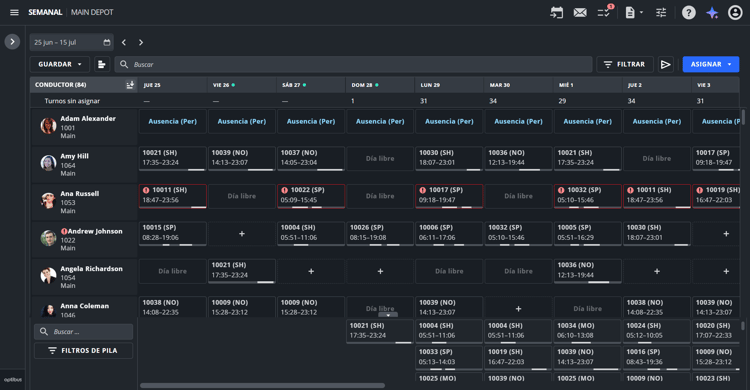The height and width of the screenshot is (390, 750).
Task: Launch the AI sparkle assistant icon
Action: click(x=712, y=12)
